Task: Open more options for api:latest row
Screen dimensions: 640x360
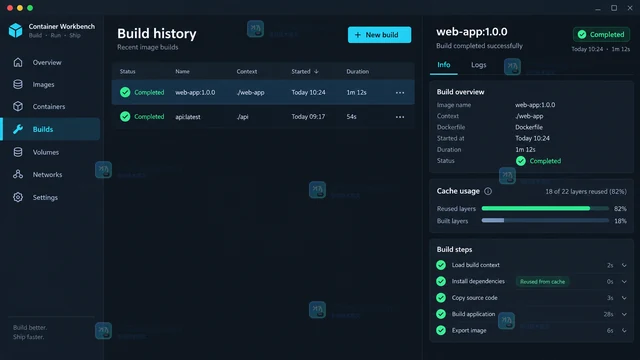Action: (400, 117)
